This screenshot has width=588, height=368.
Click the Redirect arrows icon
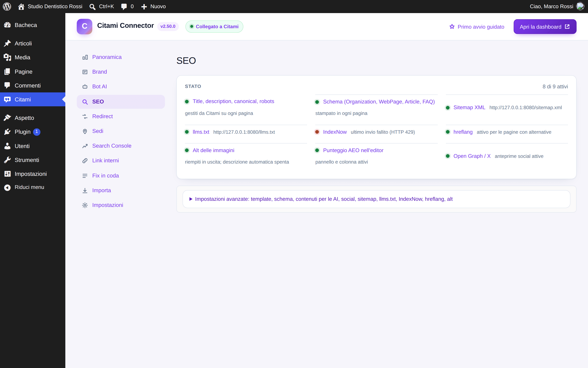[85, 117]
